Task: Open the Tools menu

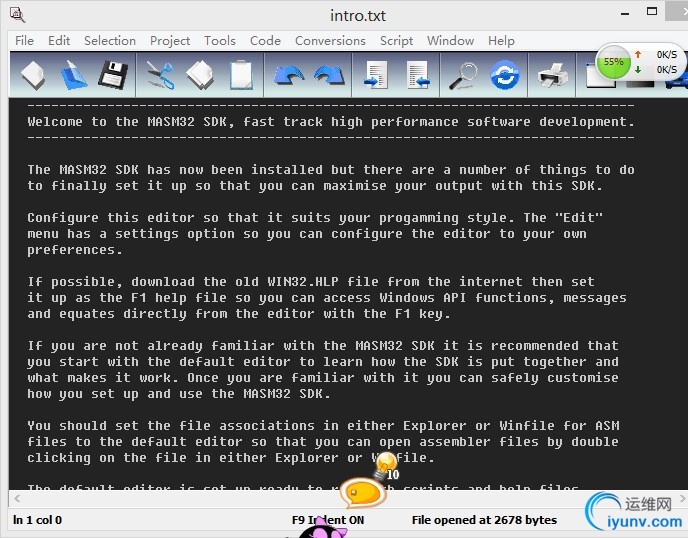Action: [220, 41]
